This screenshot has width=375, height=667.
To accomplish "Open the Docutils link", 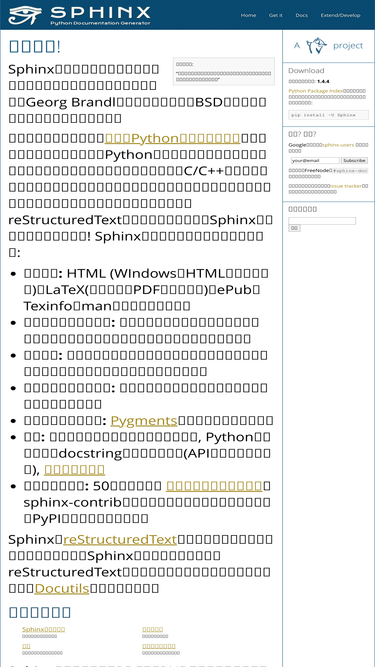I will pos(62,588).
